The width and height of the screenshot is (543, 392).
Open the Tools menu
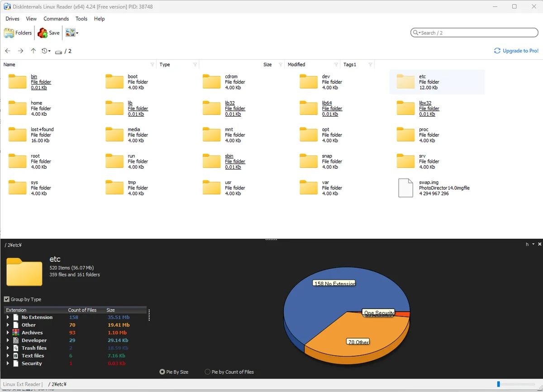point(81,19)
